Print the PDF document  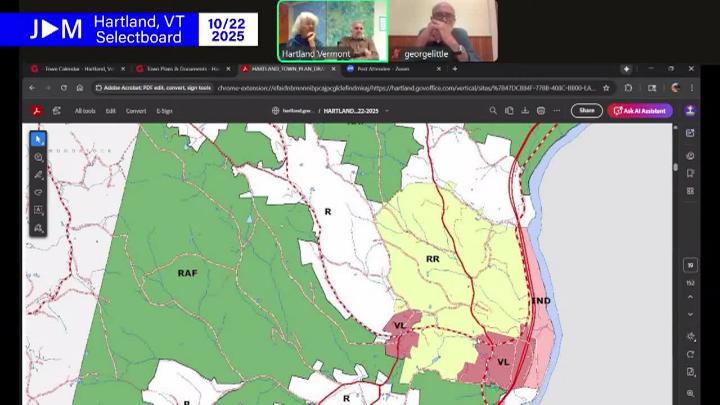(541, 111)
